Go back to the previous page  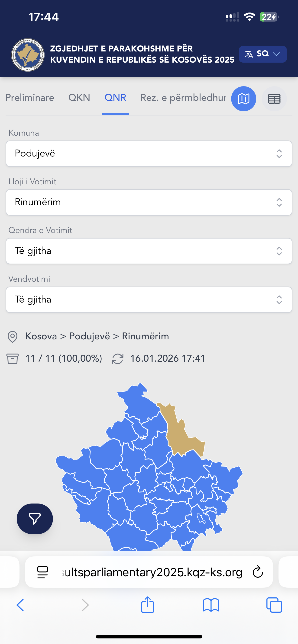point(20,605)
